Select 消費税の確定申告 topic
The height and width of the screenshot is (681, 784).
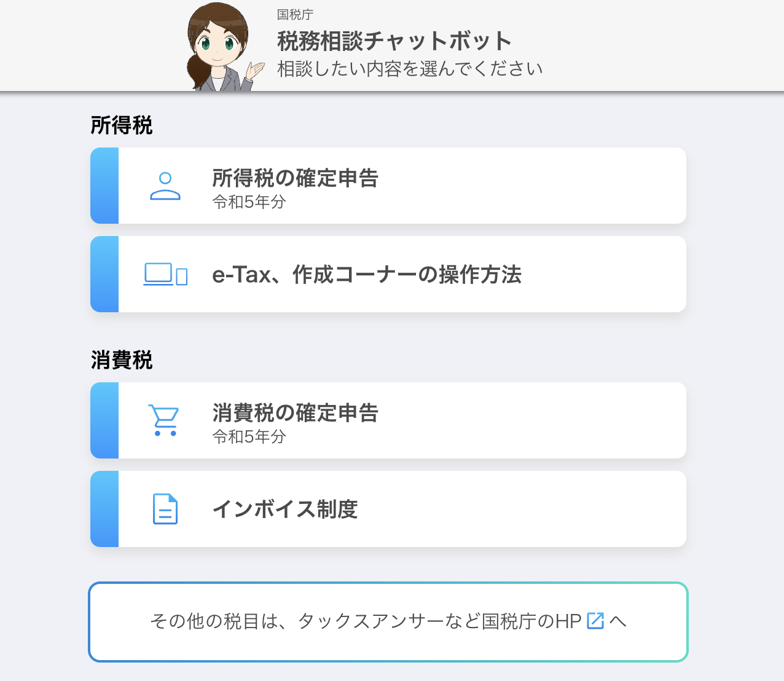tap(388, 420)
